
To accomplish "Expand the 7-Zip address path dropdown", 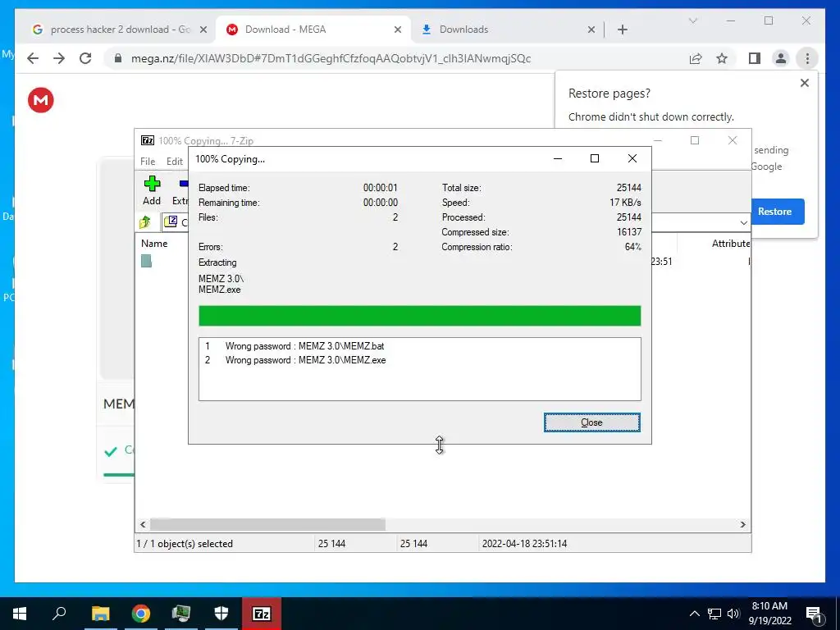I will (743, 222).
